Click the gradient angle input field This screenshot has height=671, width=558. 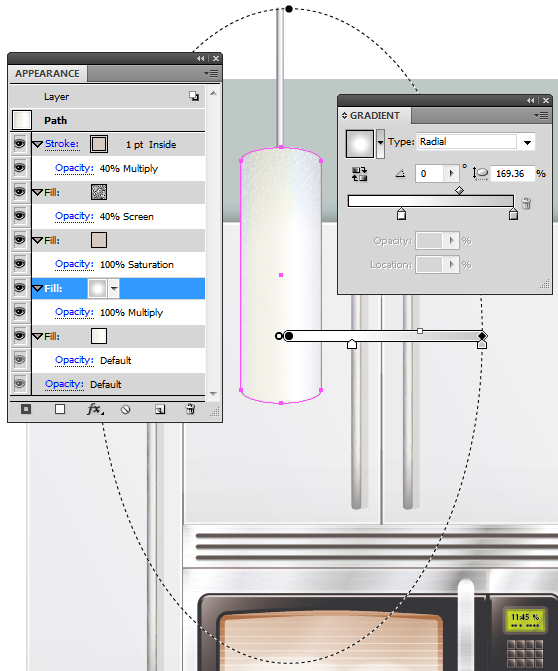(430, 173)
